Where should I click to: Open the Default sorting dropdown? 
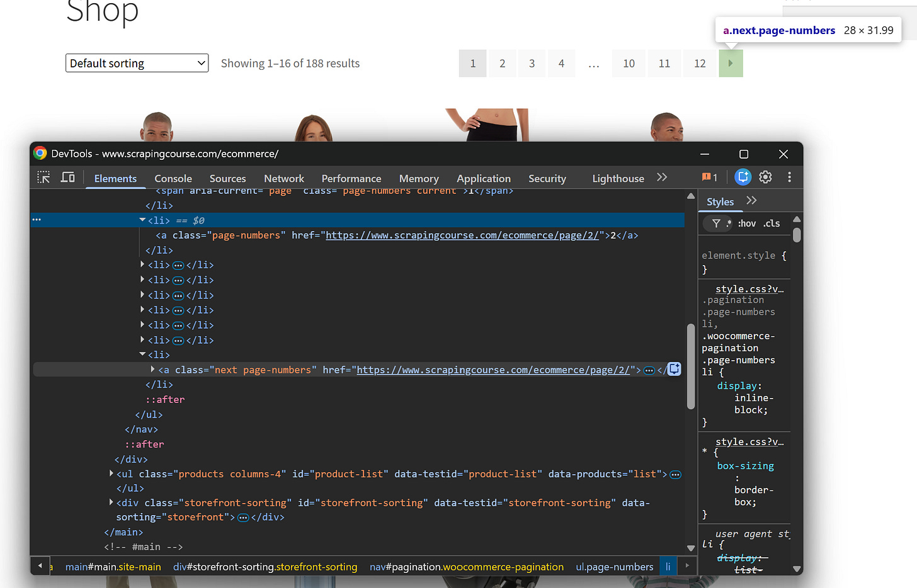pos(137,63)
